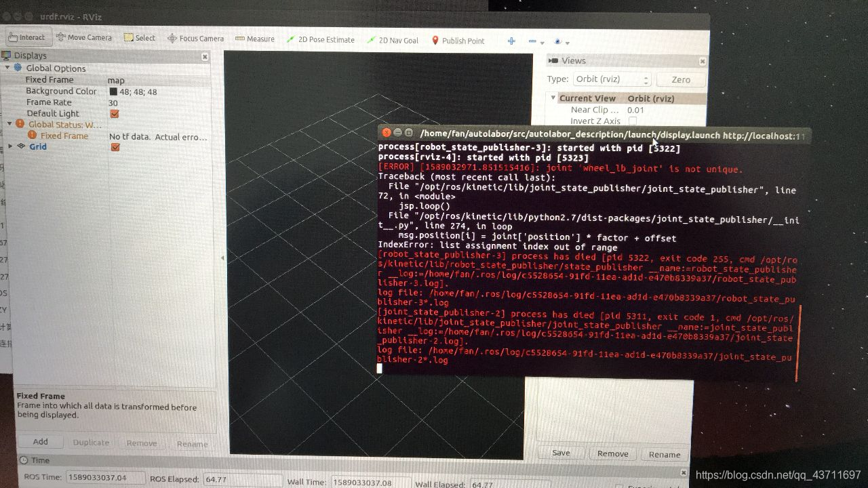The width and height of the screenshot is (868, 488).
Task: Click the blue plus add-tool icon
Action: pyautogui.click(x=511, y=41)
